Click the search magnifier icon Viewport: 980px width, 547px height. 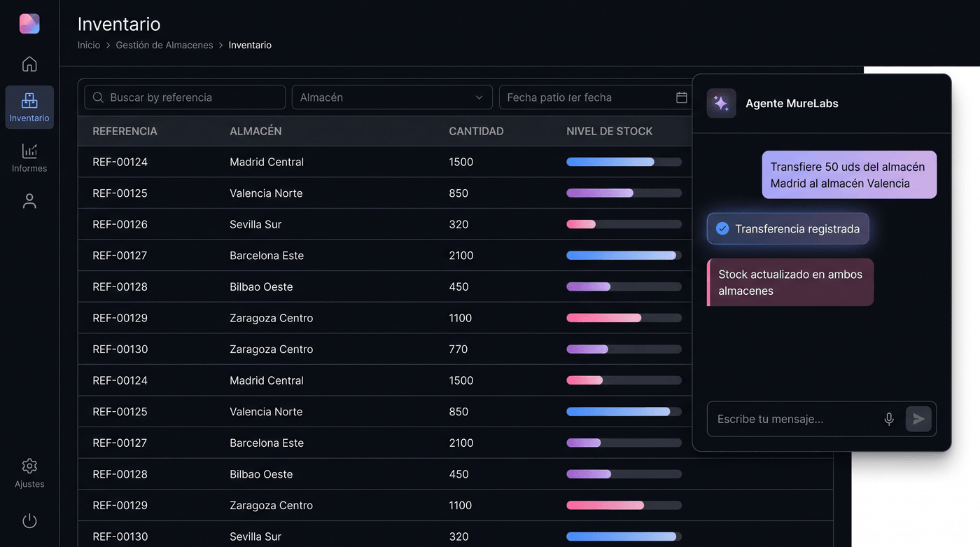[x=98, y=97]
